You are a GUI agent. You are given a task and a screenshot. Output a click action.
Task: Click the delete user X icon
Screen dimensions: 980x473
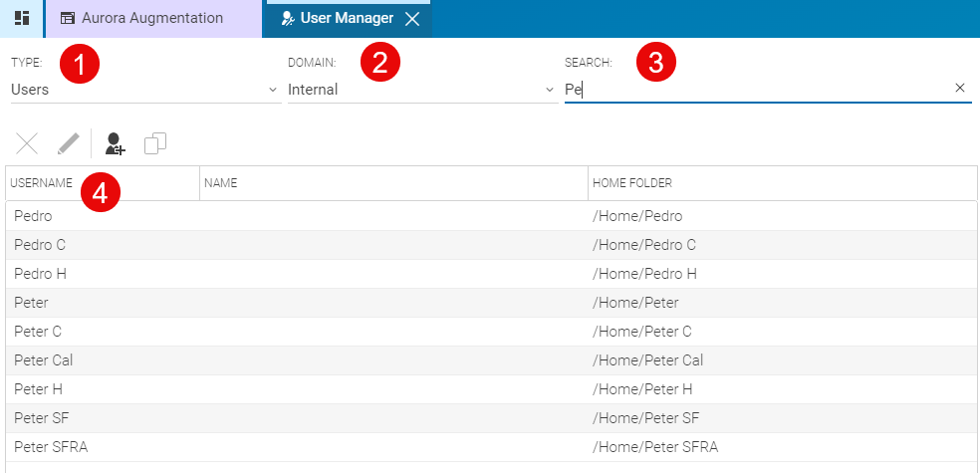click(x=27, y=144)
